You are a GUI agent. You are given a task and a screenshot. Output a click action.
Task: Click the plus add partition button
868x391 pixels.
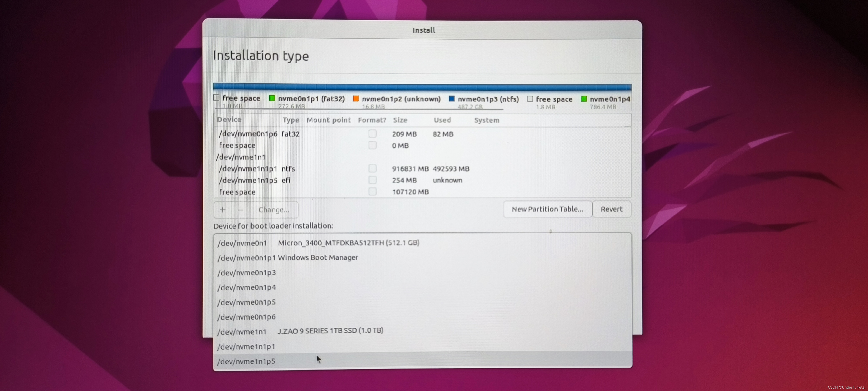tap(222, 209)
